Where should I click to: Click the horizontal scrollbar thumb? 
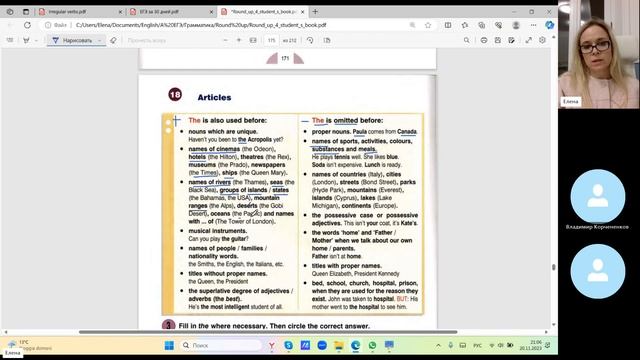click(x=268, y=332)
